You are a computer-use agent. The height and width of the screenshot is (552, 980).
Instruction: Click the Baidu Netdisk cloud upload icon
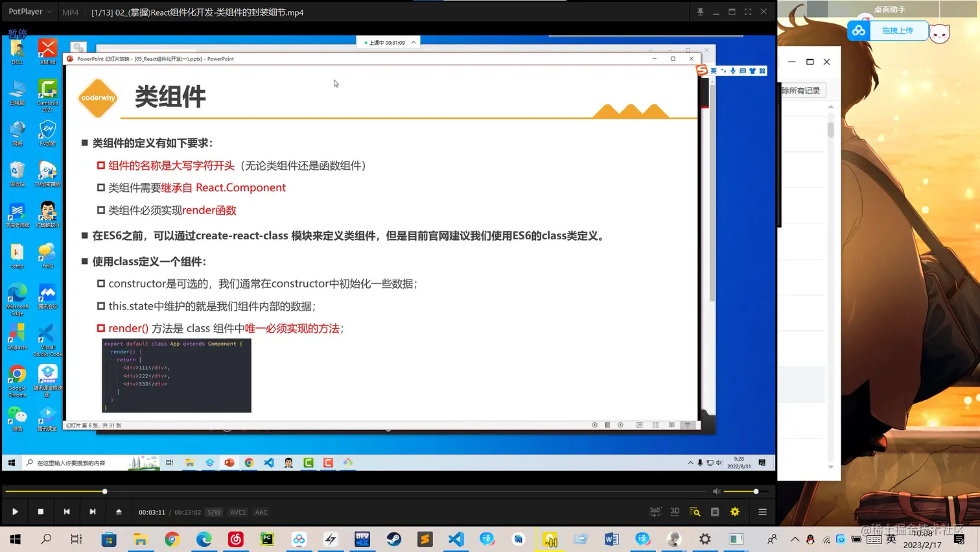pyautogui.click(x=858, y=30)
